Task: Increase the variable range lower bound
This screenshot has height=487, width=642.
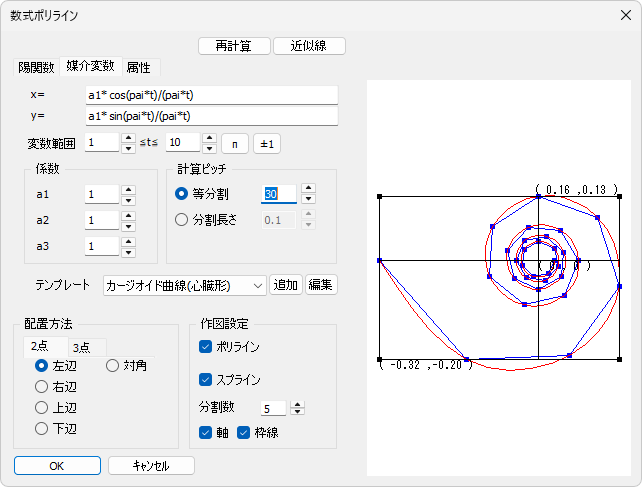Action: pyautogui.click(x=128, y=137)
